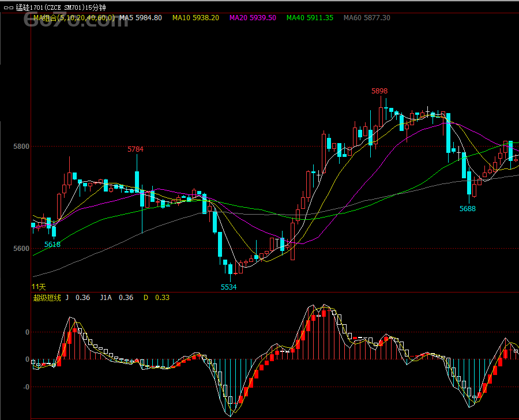Click the chart title 锰硅1701(CZCE SM701)15分钟
Image resolution: width=519 pixels, height=420 pixels.
(x=61, y=7)
